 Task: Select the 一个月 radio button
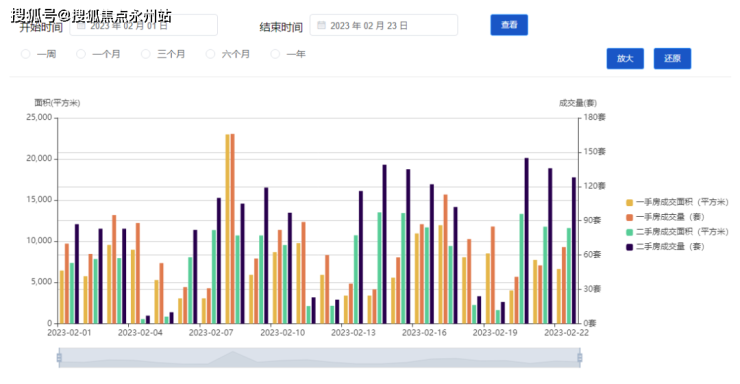(81, 54)
